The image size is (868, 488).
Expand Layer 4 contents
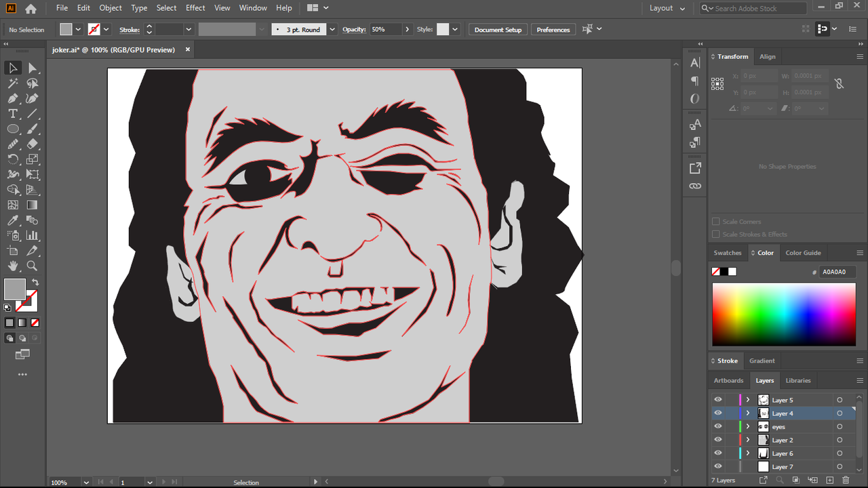[x=748, y=413]
